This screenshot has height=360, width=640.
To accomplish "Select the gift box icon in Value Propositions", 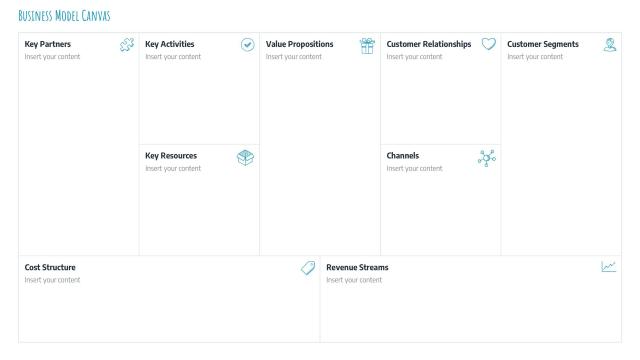I will [x=367, y=46].
